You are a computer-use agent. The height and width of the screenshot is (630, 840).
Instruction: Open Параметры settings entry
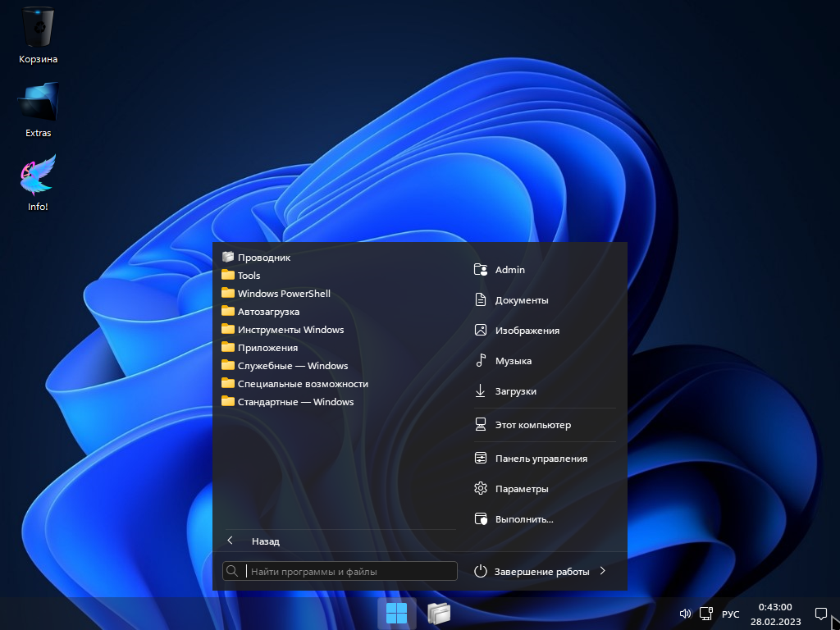(x=511, y=489)
